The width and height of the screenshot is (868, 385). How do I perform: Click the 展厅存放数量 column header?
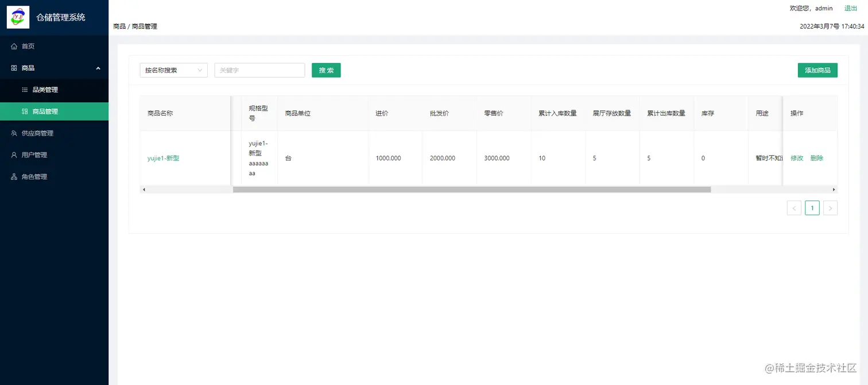click(612, 113)
